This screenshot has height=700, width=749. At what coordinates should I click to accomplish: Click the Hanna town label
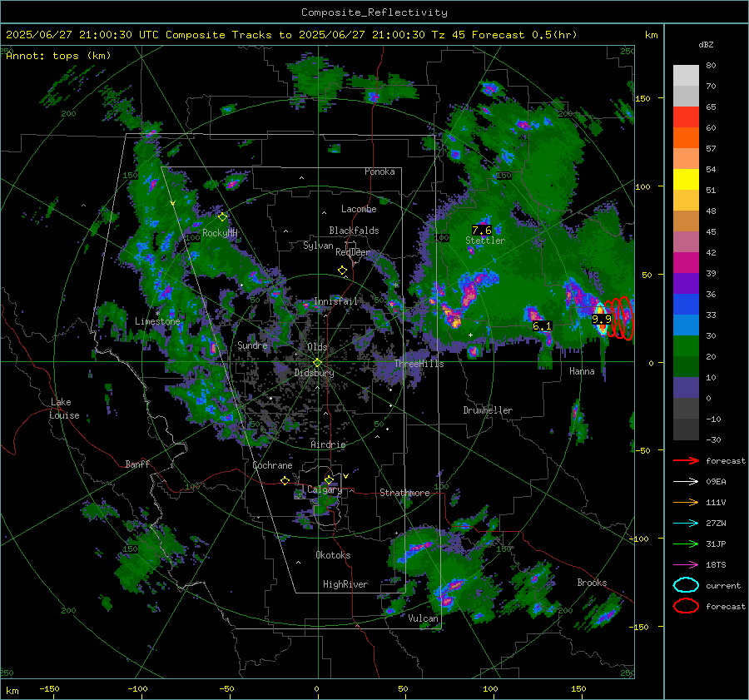pyautogui.click(x=582, y=371)
